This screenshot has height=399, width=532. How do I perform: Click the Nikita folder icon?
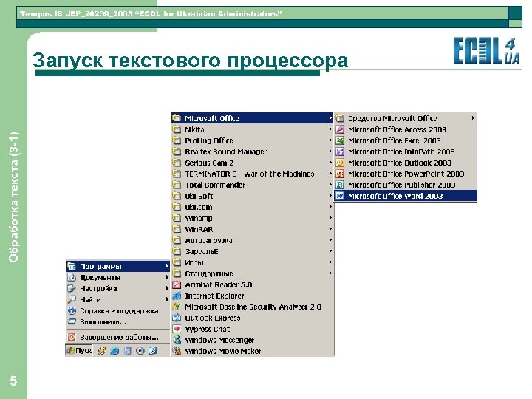click(177, 129)
